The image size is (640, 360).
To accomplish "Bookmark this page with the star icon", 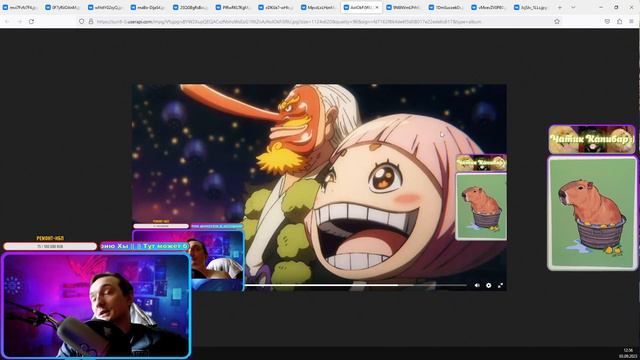I will [557, 22].
